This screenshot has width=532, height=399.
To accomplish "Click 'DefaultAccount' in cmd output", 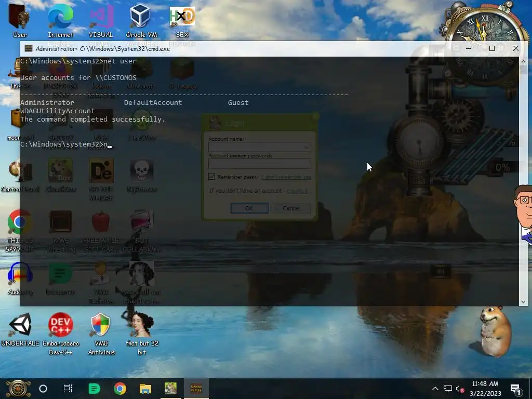I will point(153,102).
